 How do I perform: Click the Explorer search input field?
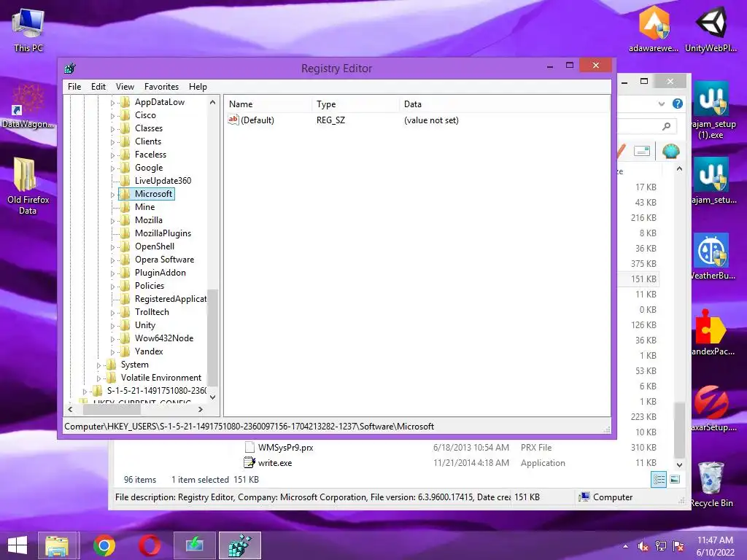coord(648,126)
